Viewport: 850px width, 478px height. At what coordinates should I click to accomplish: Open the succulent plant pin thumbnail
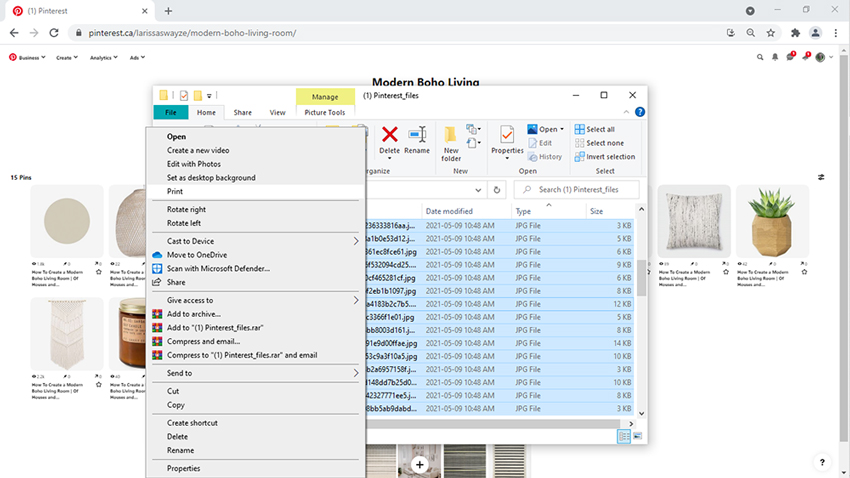pyautogui.click(x=772, y=221)
